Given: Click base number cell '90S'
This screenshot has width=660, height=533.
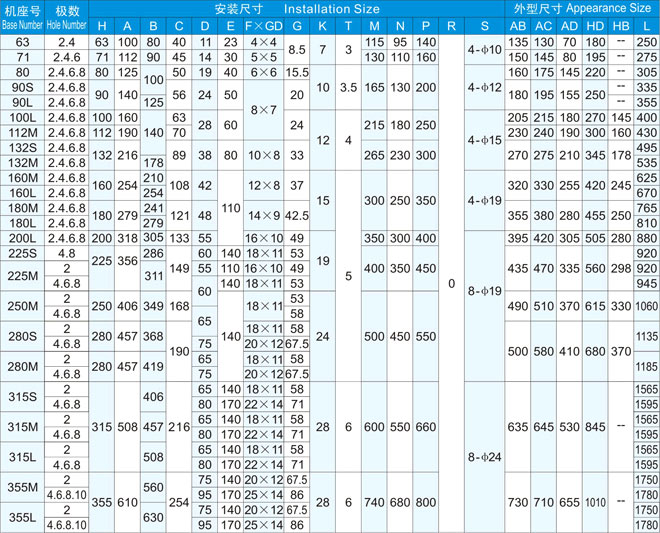Looking at the screenshot, I should (22, 88).
